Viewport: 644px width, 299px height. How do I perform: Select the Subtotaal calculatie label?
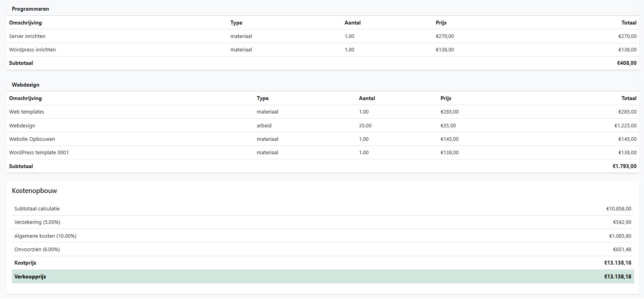pos(37,208)
